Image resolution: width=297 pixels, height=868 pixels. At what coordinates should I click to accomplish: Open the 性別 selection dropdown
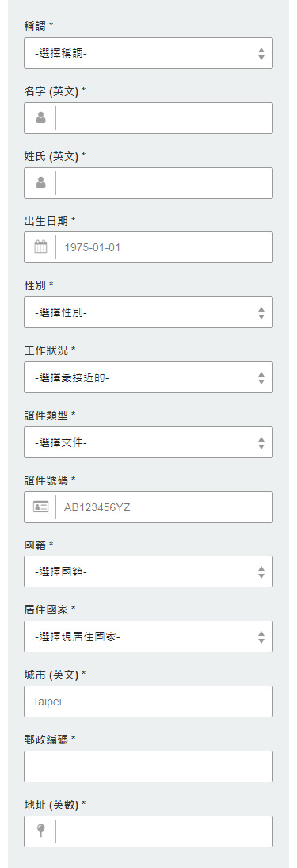point(148,312)
